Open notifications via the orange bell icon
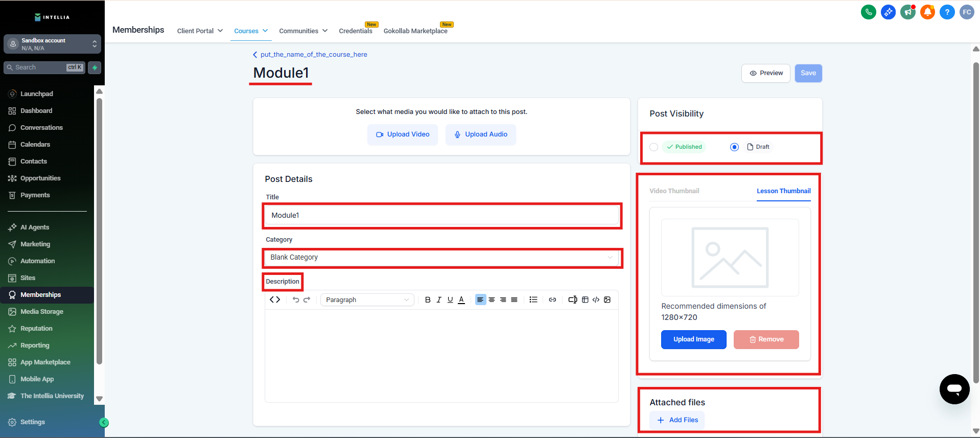 coord(927,12)
